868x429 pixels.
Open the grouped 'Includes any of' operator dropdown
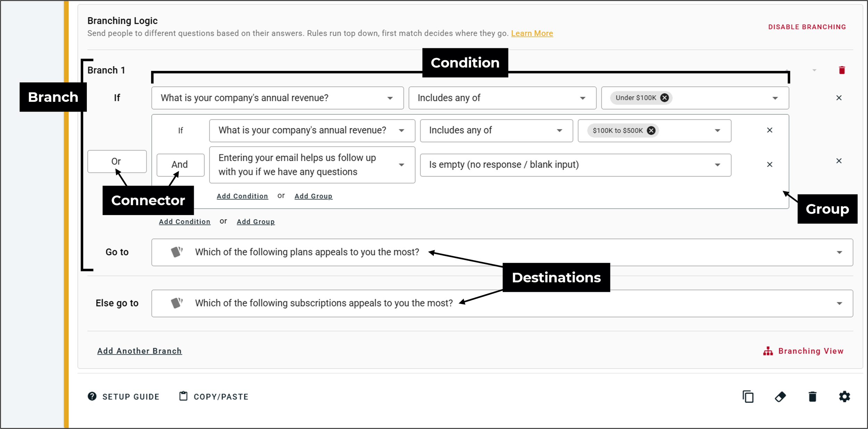(x=496, y=131)
